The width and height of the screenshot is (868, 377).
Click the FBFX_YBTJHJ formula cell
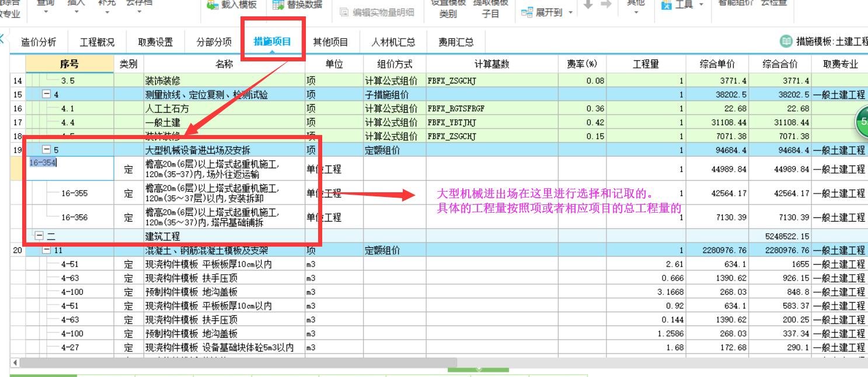coord(491,123)
